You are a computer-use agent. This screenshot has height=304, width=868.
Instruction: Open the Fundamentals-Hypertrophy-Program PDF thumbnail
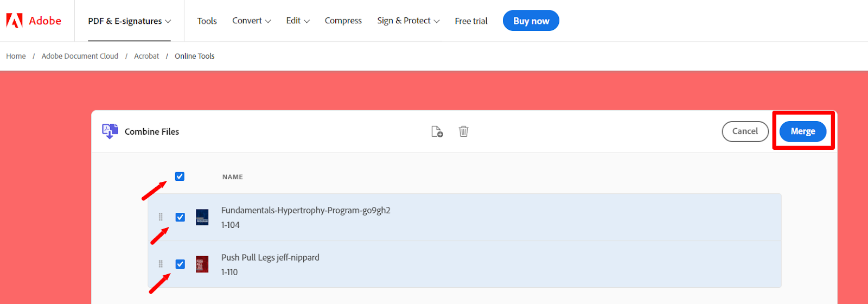point(202,217)
